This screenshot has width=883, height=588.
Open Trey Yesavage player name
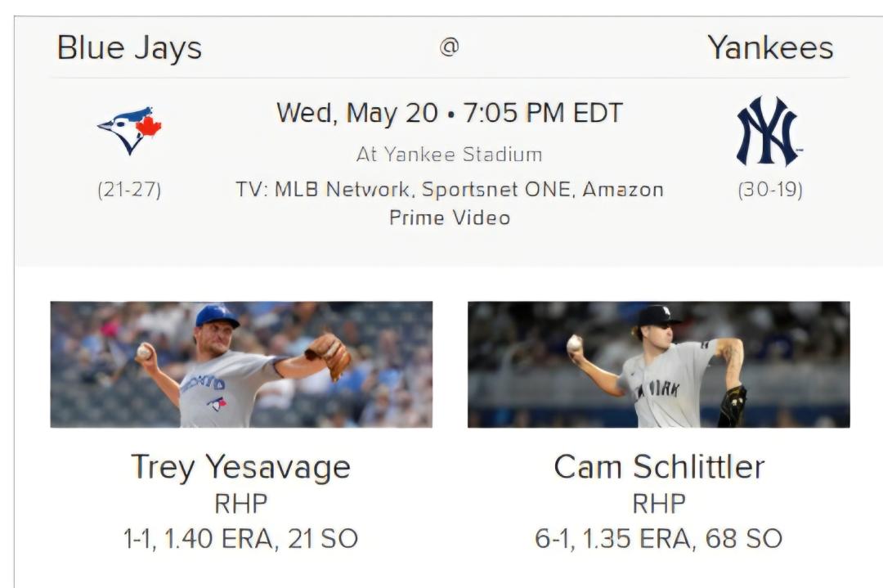click(x=241, y=468)
